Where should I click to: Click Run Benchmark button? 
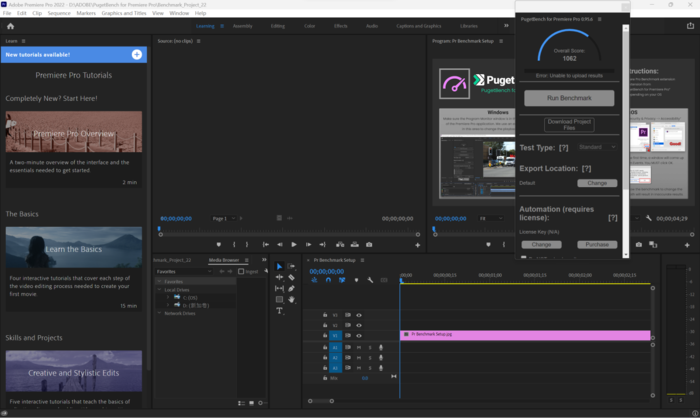[x=569, y=98]
